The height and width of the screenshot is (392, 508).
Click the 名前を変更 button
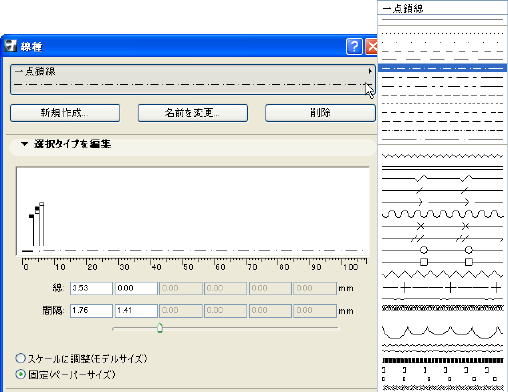[x=193, y=113]
